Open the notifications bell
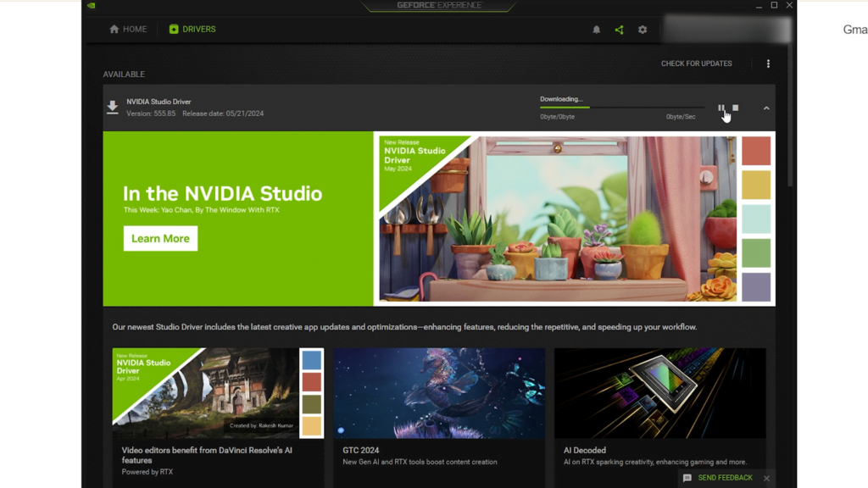 pyautogui.click(x=596, y=30)
